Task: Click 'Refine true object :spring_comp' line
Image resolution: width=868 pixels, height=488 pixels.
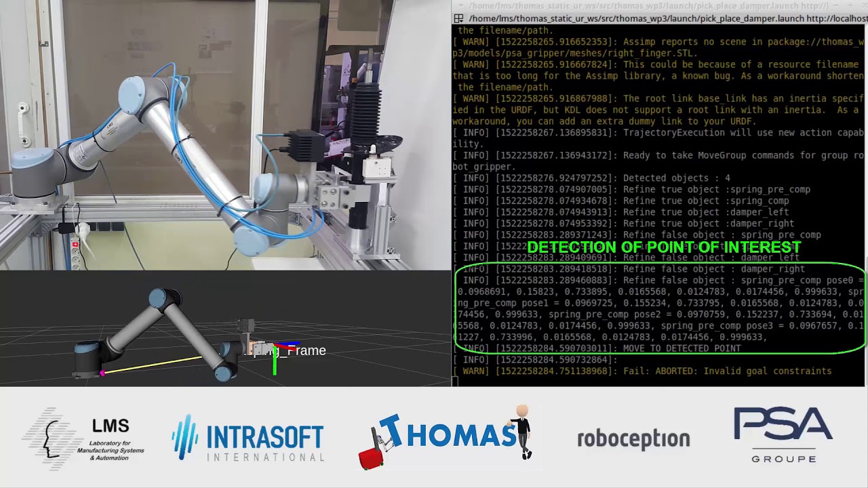Action: (620, 201)
